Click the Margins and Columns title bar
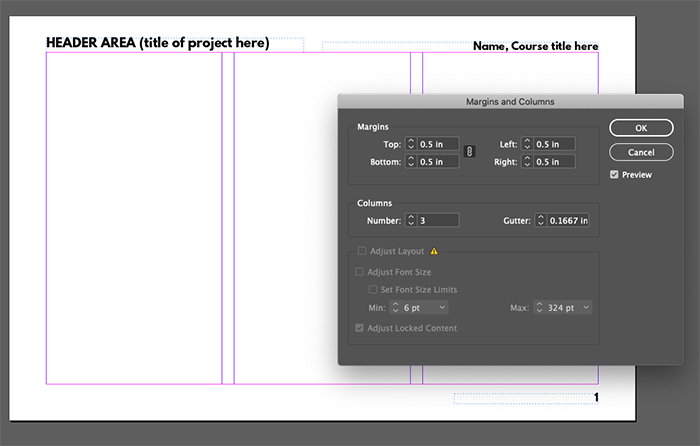Image resolution: width=700 pixels, height=446 pixels. 510,102
